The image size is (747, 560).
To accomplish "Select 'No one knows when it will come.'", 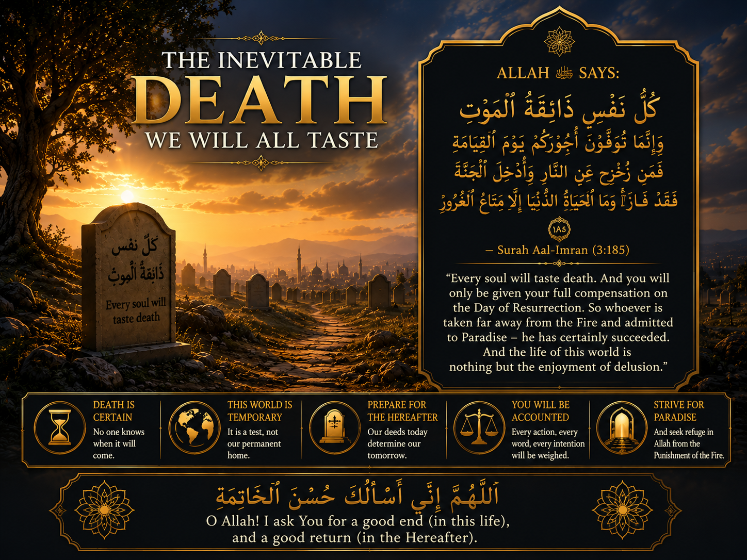I will 119,443.
